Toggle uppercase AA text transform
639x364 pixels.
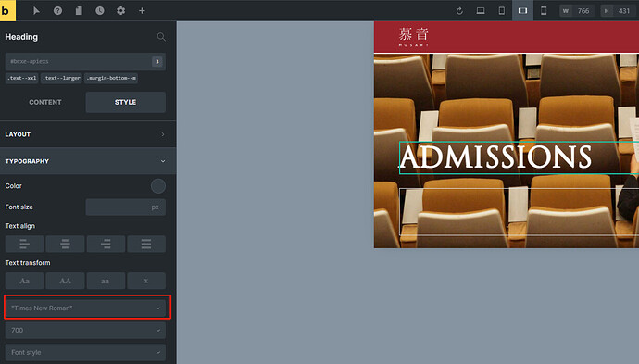65,281
